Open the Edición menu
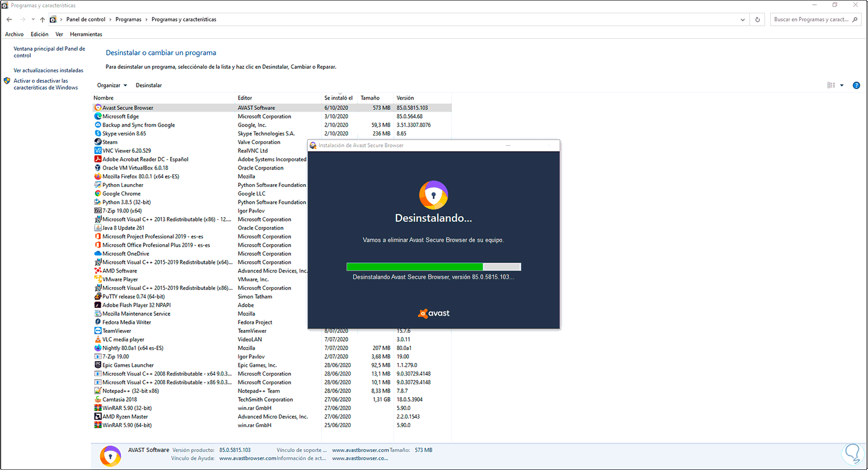Viewport: 868px width, 470px height. click(39, 34)
